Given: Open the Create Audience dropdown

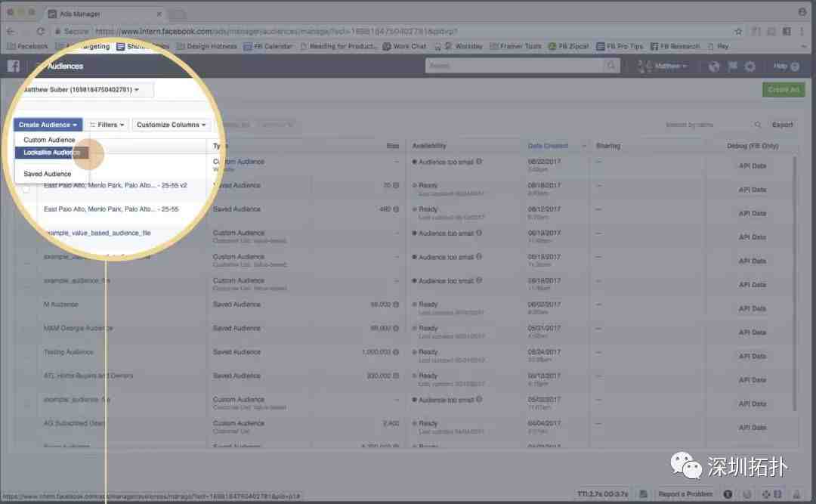Looking at the screenshot, I should (48, 125).
